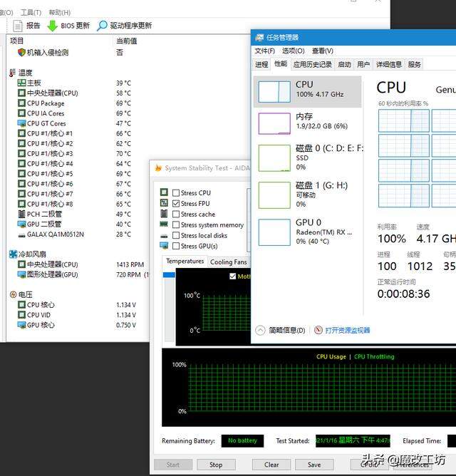Select the CPU performance thumbnail graph

274,91
